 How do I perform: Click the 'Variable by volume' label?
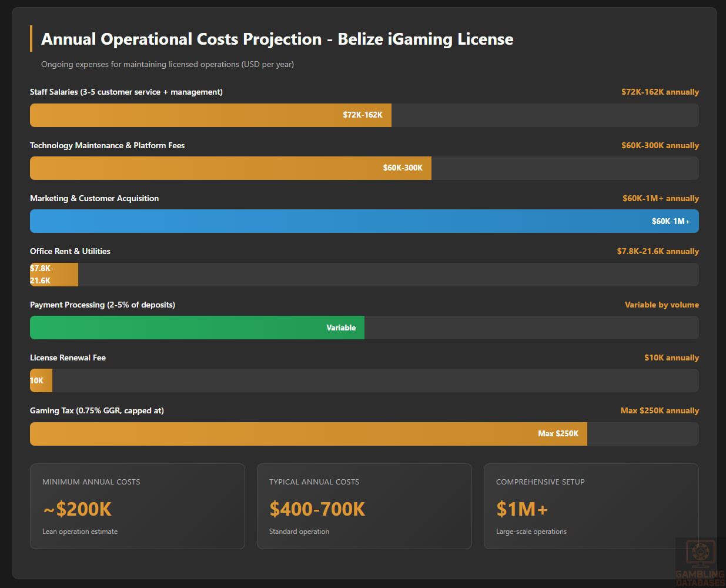click(661, 305)
